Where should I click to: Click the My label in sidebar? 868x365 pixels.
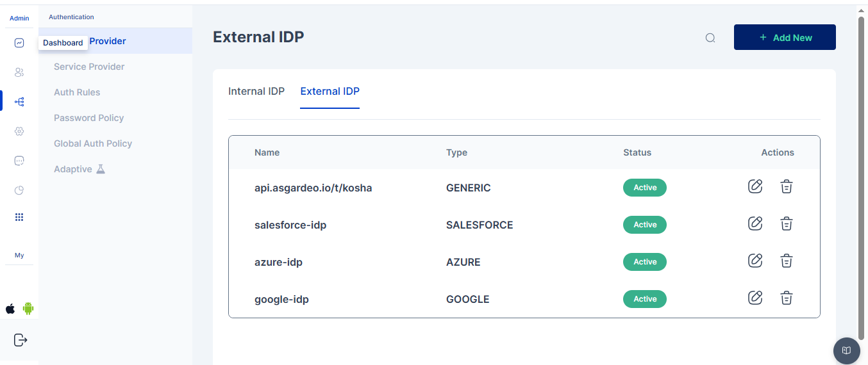click(x=19, y=255)
